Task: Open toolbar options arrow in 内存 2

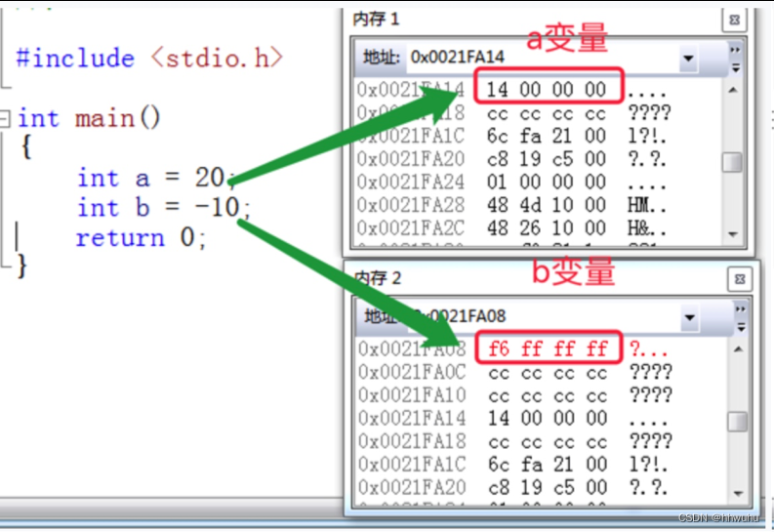Action: point(741,327)
